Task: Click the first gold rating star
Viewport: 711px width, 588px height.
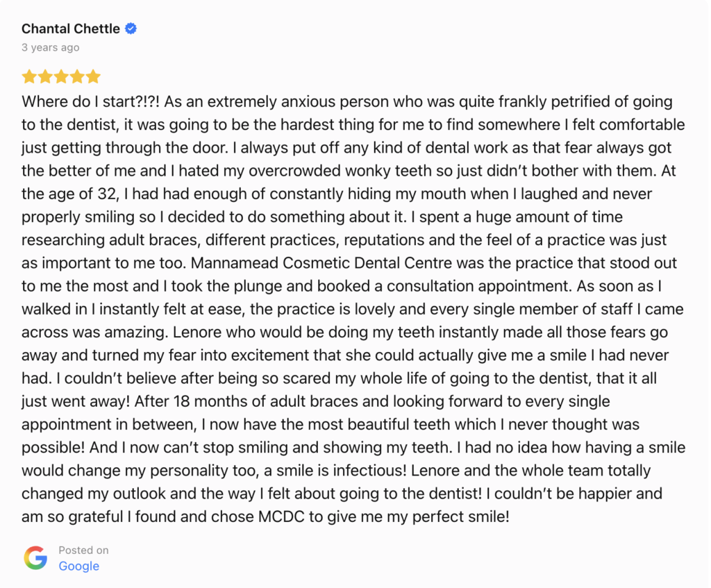Action: click(29, 76)
